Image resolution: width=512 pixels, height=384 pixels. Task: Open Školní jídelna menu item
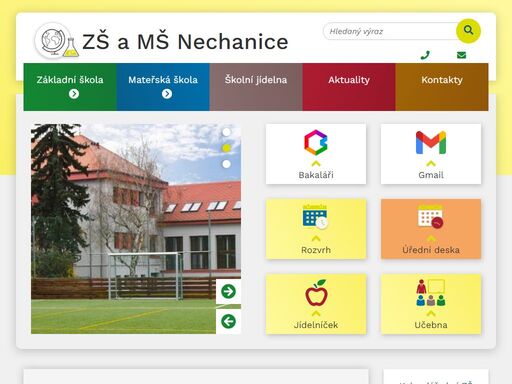click(x=256, y=87)
